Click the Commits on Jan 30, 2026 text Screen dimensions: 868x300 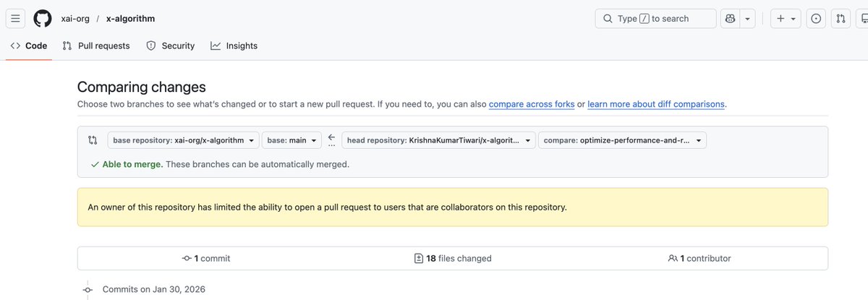pyautogui.click(x=154, y=289)
